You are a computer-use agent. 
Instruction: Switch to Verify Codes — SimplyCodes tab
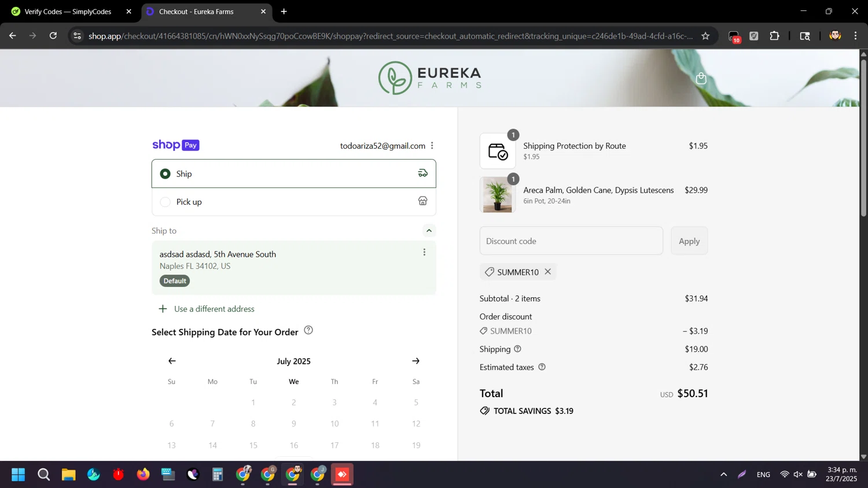68,12
